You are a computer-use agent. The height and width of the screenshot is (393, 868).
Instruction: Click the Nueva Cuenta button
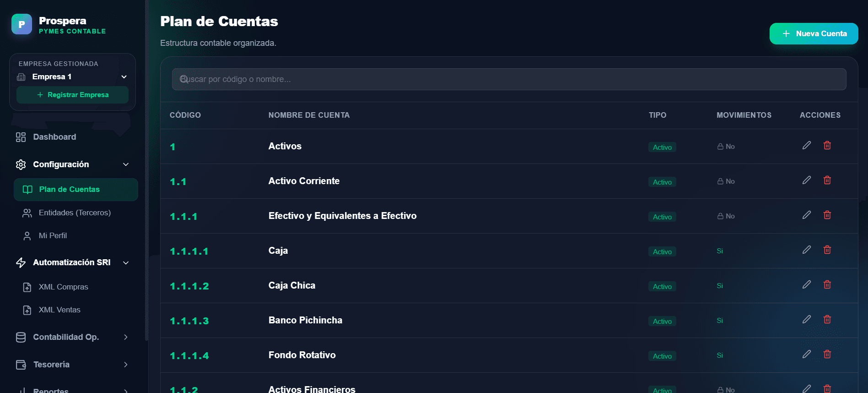(814, 33)
